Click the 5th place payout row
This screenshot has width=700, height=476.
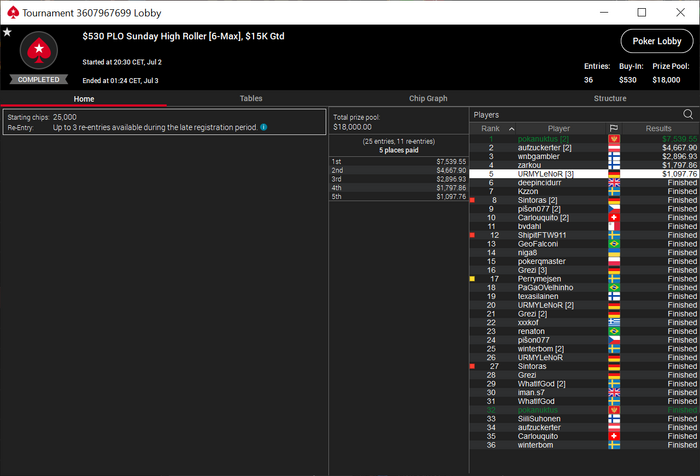coord(398,196)
